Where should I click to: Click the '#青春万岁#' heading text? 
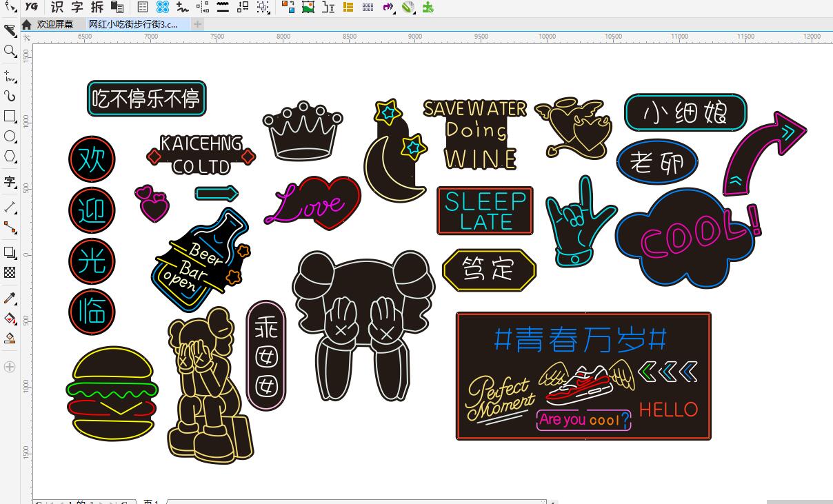click(x=581, y=339)
